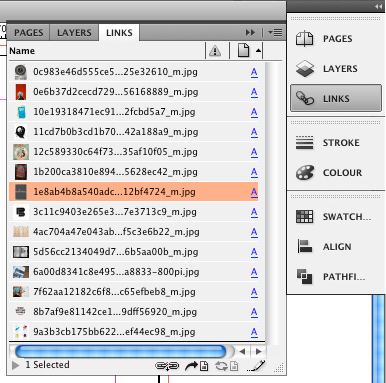
Task: Click page link A for 0c983e46d555ce5 file
Action: tap(254, 72)
